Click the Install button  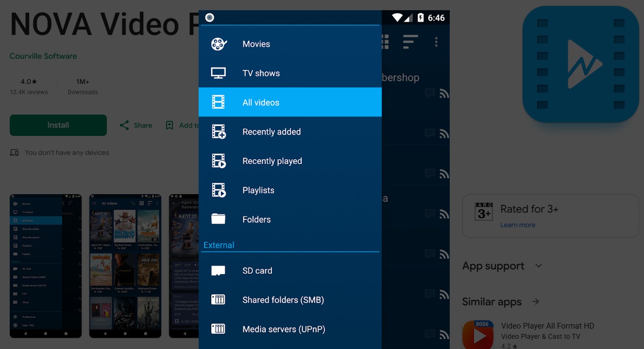click(x=58, y=125)
